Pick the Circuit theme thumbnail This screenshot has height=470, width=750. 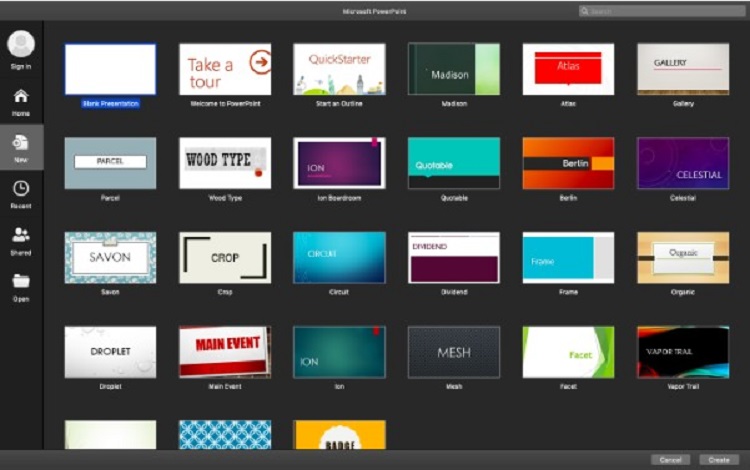(339, 258)
